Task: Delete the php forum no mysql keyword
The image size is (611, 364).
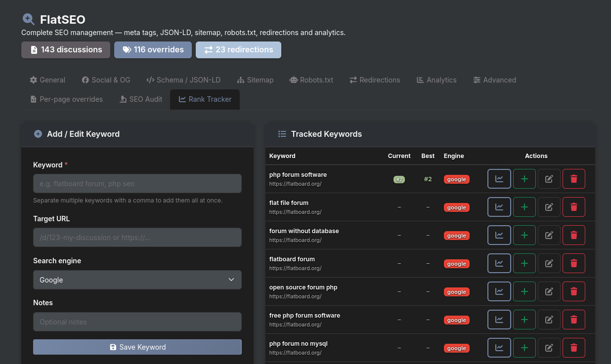Action: pyautogui.click(x=573, y=348)
